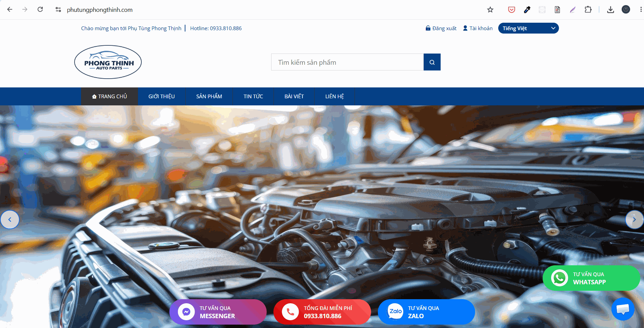The height and width of the screenshot is (328, 644).
Task: Click the browser forward arrow
Action: (25, 9)
